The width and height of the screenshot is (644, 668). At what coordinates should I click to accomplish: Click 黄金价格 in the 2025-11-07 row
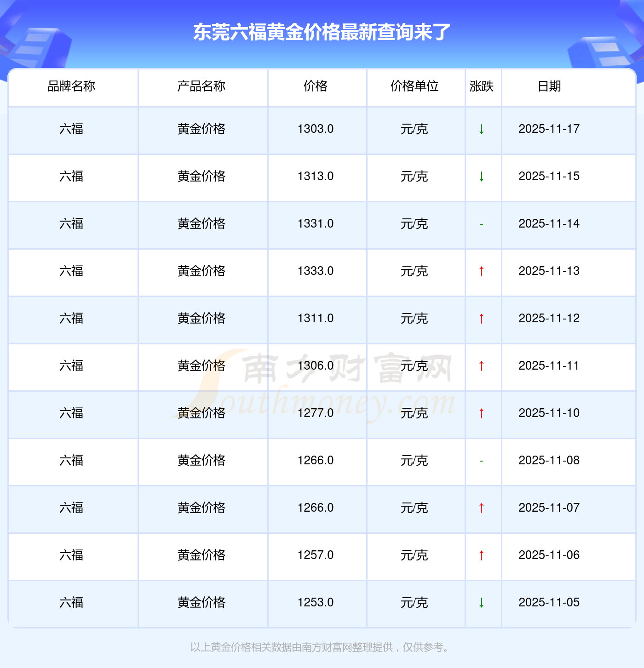tap(201, 508)
